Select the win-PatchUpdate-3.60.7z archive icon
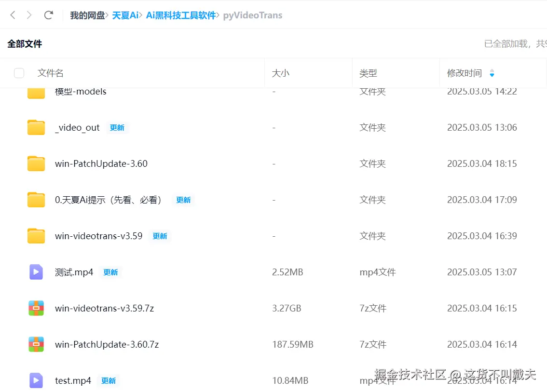 36,344
